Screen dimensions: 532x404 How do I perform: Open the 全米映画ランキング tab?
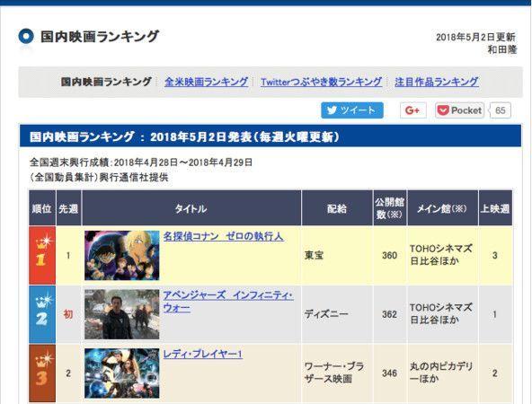206,82
